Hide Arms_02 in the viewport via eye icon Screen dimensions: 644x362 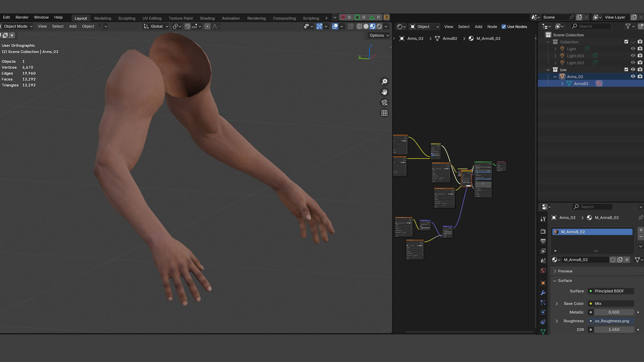point(633,76)
